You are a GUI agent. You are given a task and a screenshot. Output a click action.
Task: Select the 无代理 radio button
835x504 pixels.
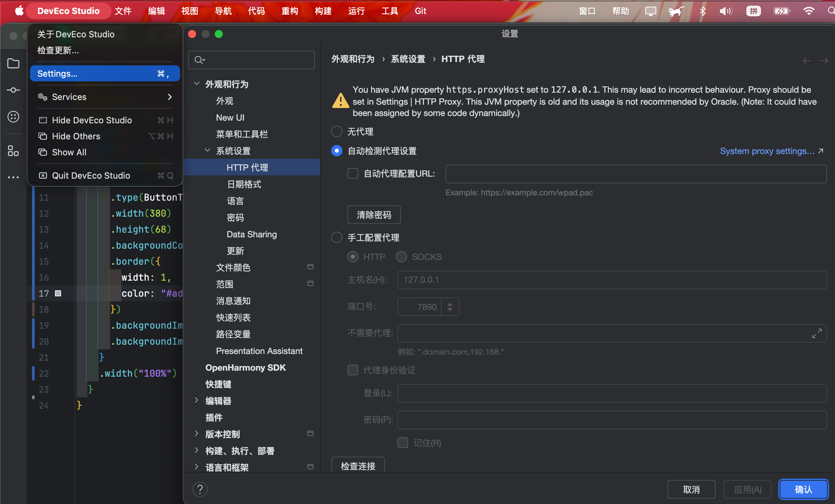point(336,131)
